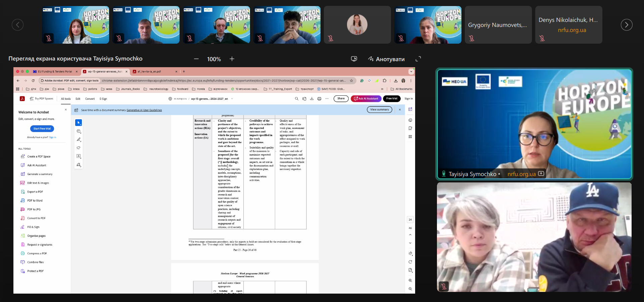Open the Convert menu in Acrobat

point(90,99)
